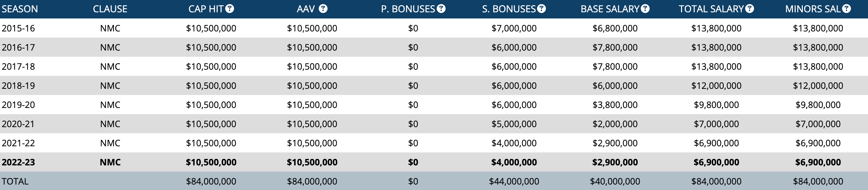Click the help icon next to CAP HIT
Screen dimensions: 868x190
pos(230,9)
